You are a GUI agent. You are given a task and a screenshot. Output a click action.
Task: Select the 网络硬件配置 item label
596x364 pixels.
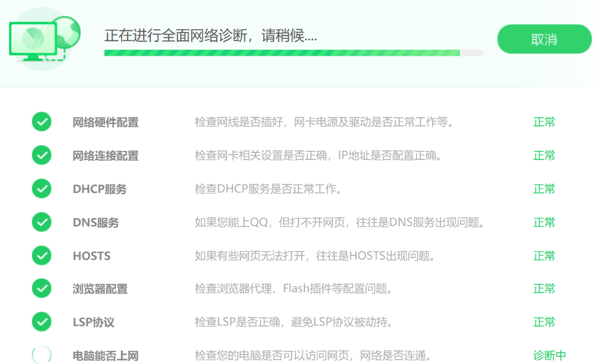pos(105,122)
